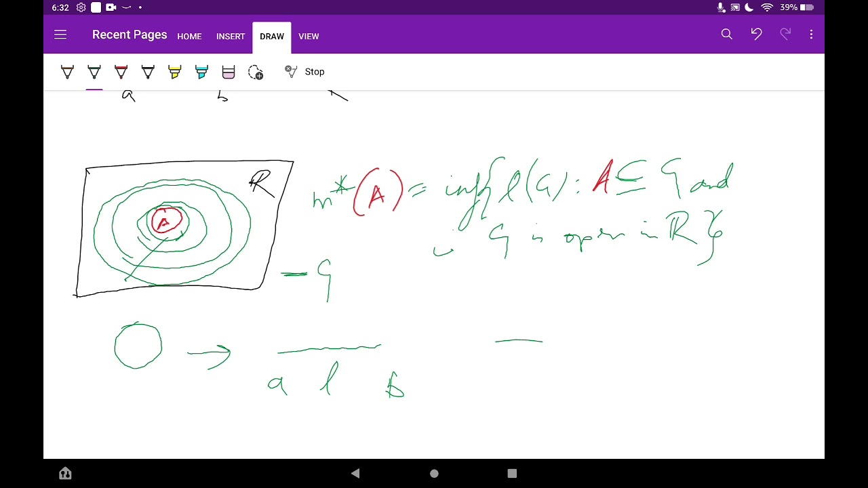Open the hamburger navigation menu

(x=60, y=35)
